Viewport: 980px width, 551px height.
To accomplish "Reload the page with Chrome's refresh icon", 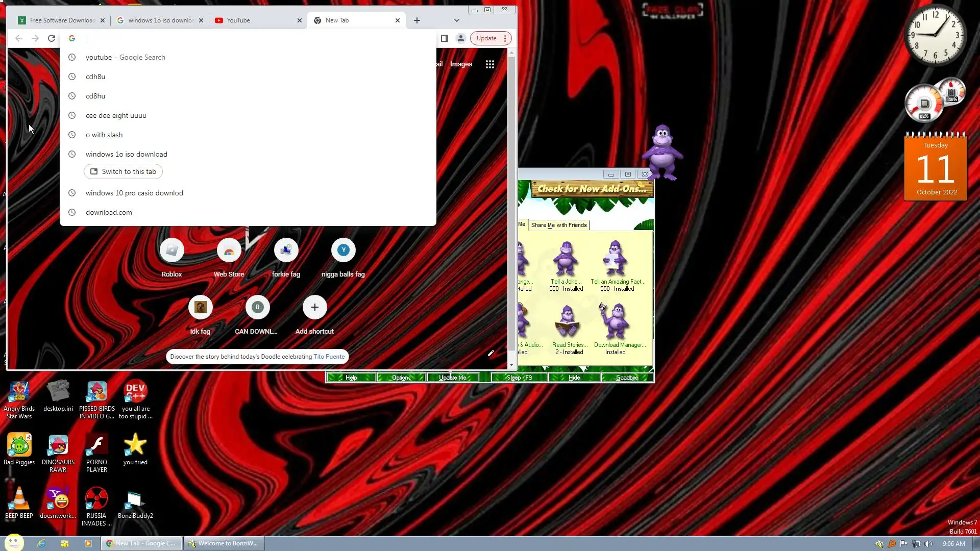I will coord(52,38).
